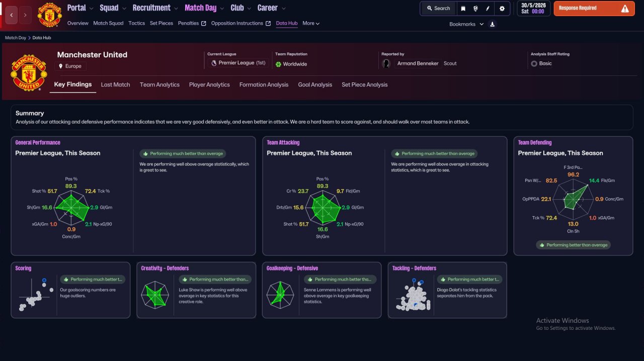Image resolution: width=644 pixels, height=361 pixels.
Task: Switch to the Formation Analysis tab
Action: [264, 85]
